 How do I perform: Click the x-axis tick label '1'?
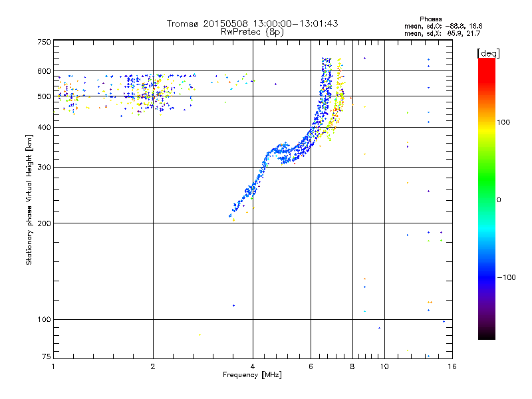coord(53,366)
